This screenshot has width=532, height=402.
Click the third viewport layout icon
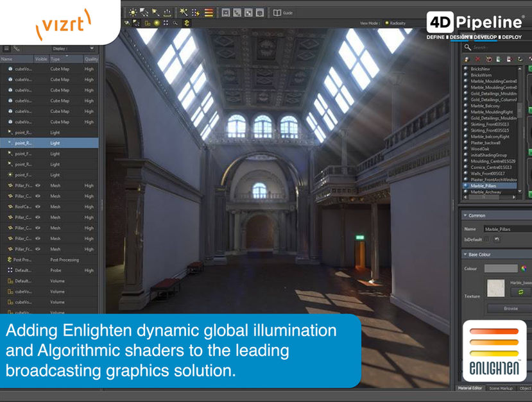(x=248, y=13)
